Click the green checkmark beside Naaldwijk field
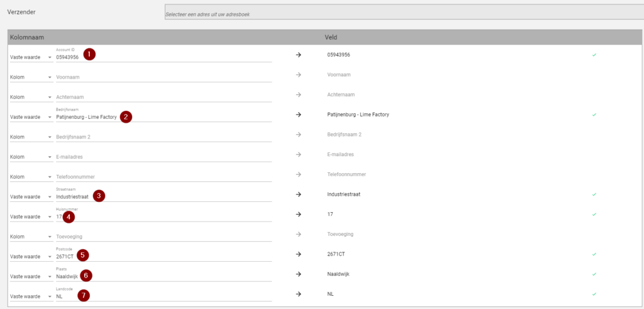The width and height of the screenshot is (644, 309). [594, 274]
